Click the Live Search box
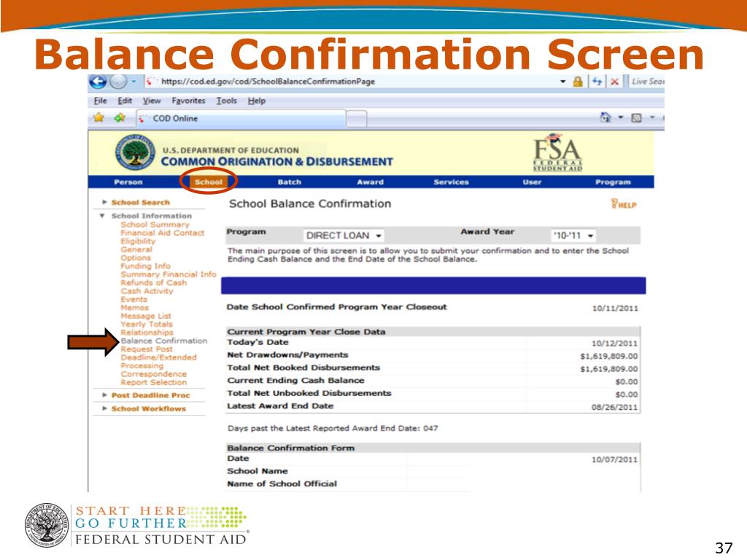The height and width of the screenshot is (560, 747). (647, 82)
